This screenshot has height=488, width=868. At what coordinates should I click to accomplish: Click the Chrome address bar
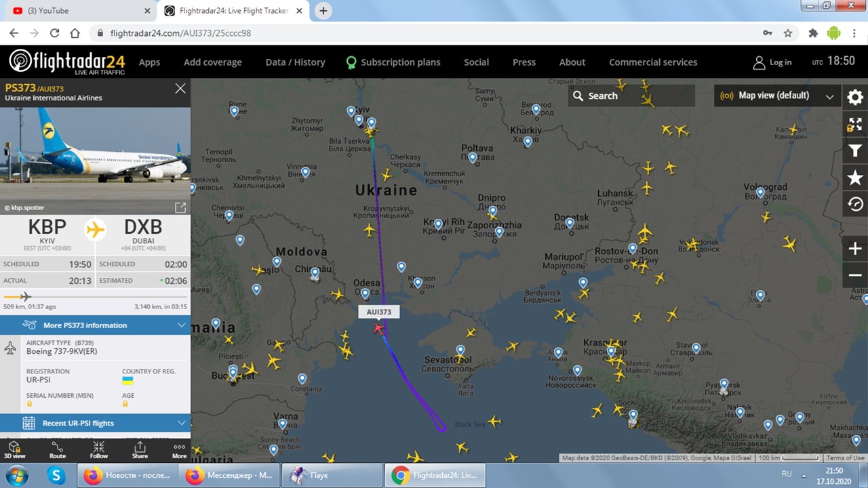tap(427, 33)
